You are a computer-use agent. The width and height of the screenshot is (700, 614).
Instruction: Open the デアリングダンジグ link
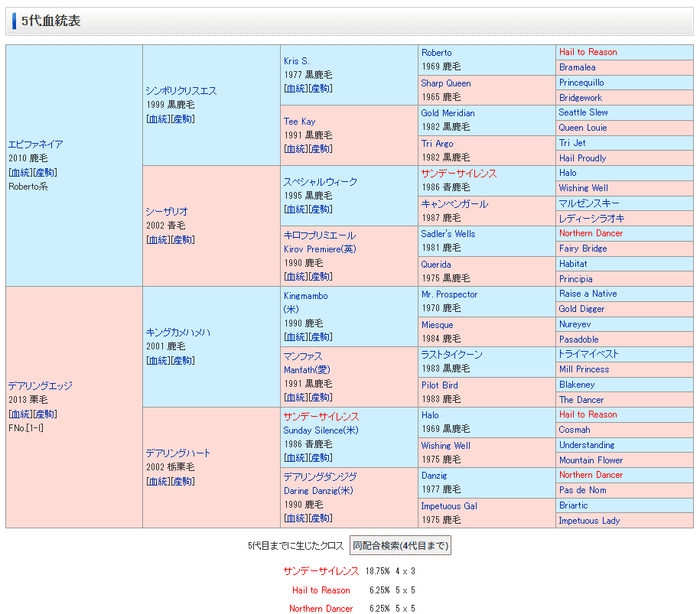[x=320, y=476]
